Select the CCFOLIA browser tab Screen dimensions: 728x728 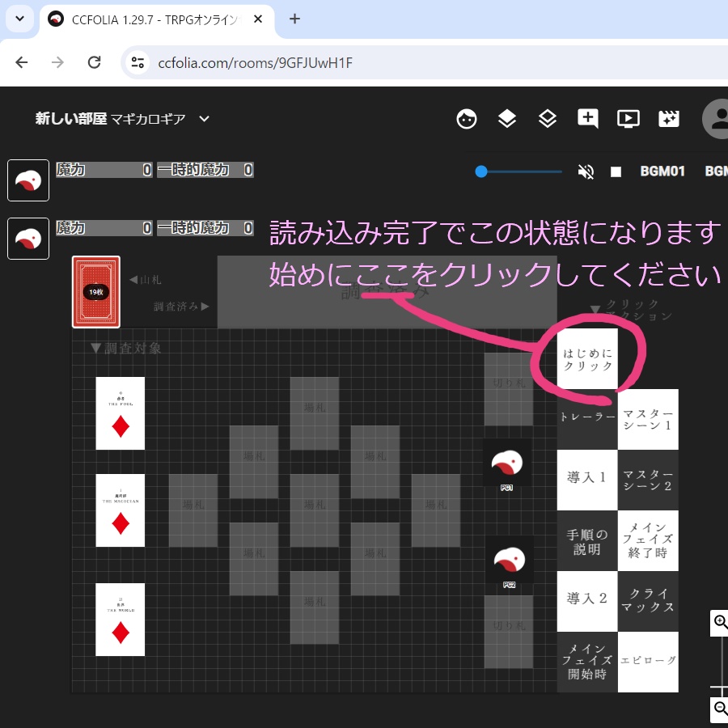(x=146, y=19)
